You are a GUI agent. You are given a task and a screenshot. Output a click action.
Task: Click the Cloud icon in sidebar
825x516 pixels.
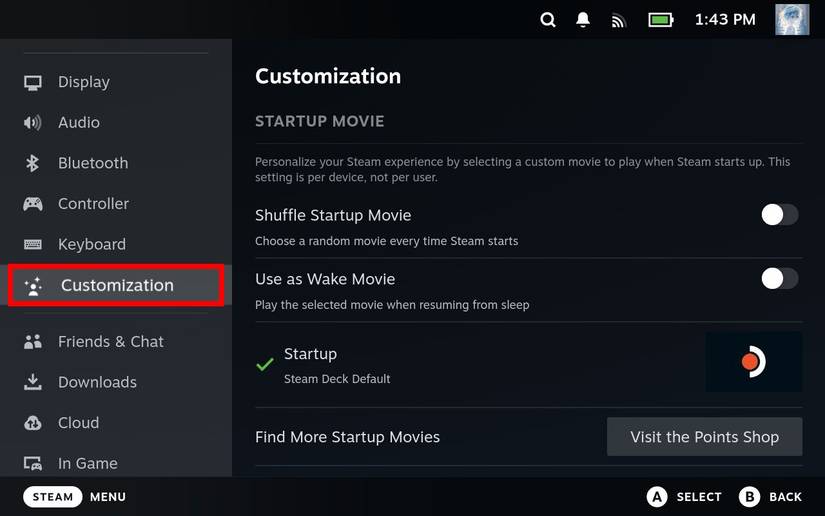33,423
